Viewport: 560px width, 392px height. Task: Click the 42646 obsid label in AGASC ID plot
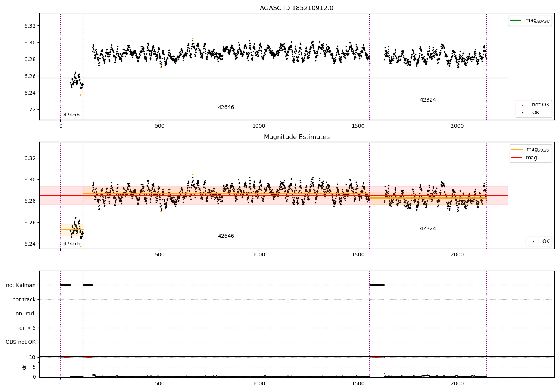(226, 108)
